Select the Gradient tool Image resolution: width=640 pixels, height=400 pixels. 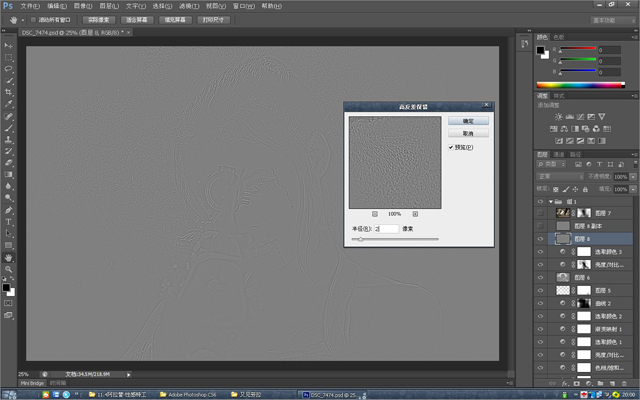(x=8, y=174)
